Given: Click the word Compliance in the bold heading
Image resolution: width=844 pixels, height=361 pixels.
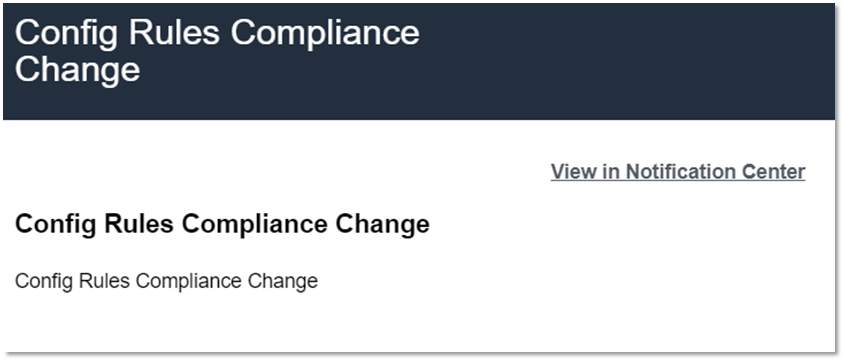Looking at the screenshot, I should (255, 224).
